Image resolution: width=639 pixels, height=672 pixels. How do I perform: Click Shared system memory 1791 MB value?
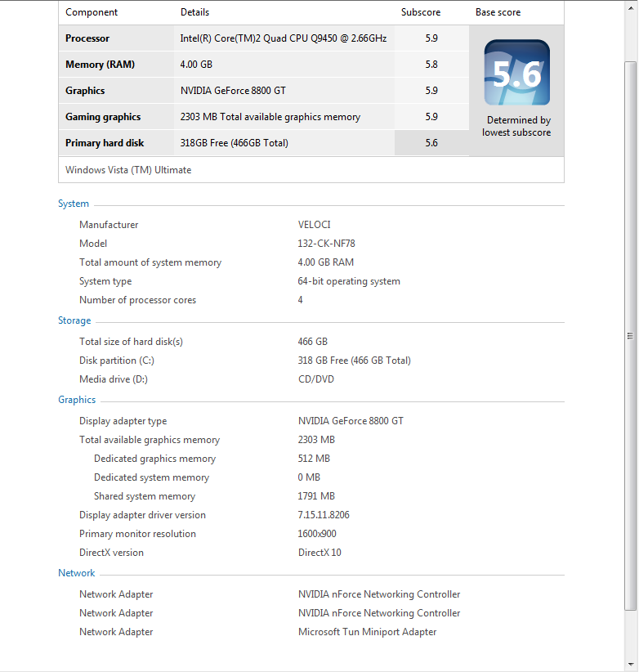pyautogui.click(x=316, y=497)
